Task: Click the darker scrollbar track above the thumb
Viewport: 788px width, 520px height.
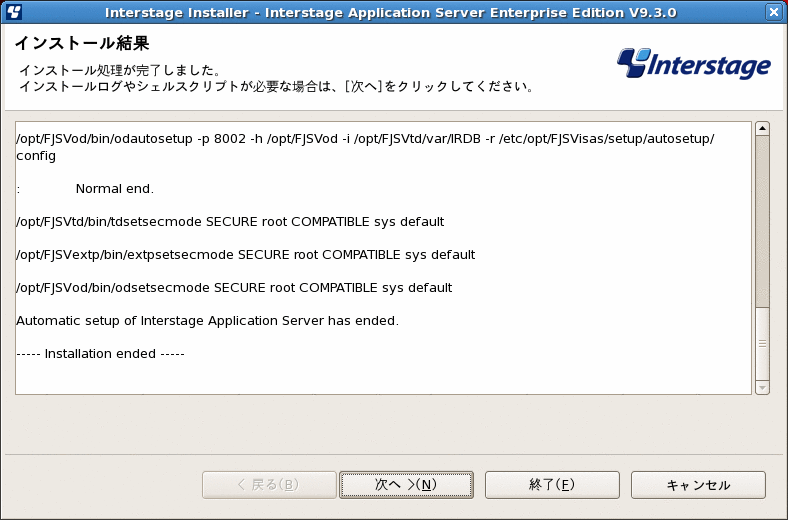Action: 762,221
